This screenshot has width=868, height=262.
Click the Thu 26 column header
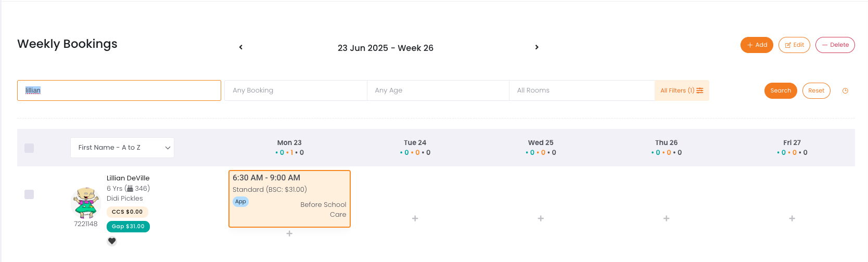click(x=666, y=142)
